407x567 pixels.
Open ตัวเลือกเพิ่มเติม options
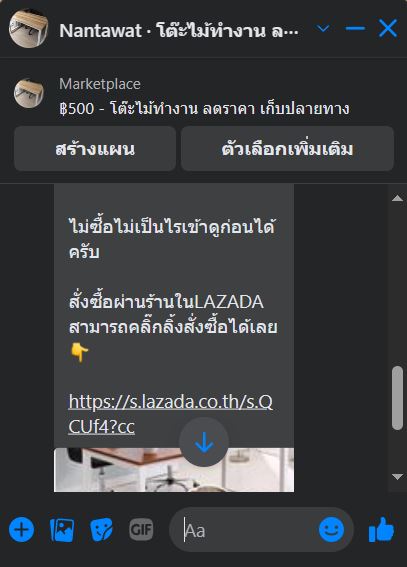coord(287,149)
